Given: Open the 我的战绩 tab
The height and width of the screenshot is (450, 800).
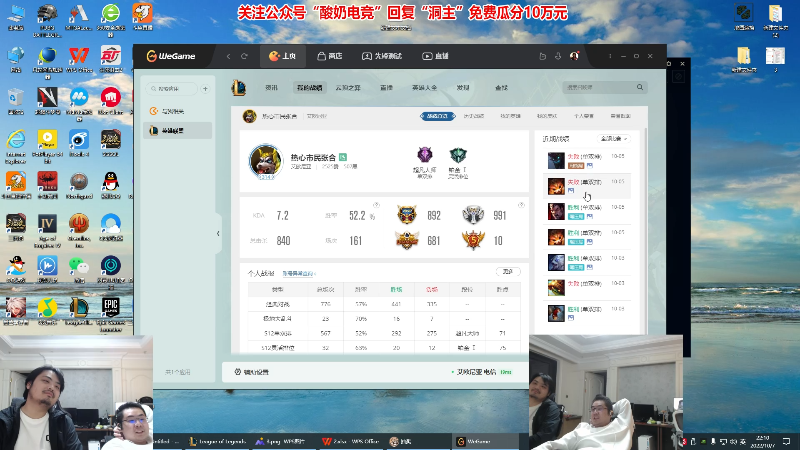Looking at the screenshot, I should 310,88.
